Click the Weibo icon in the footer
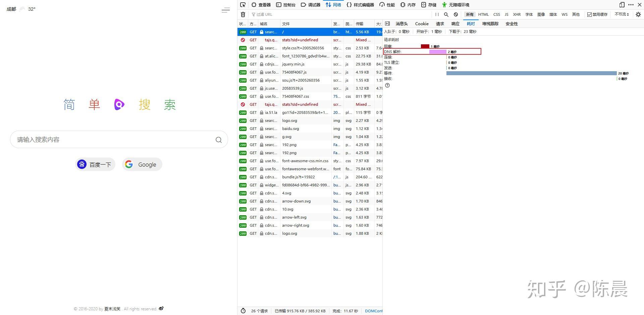 [161, 308]
